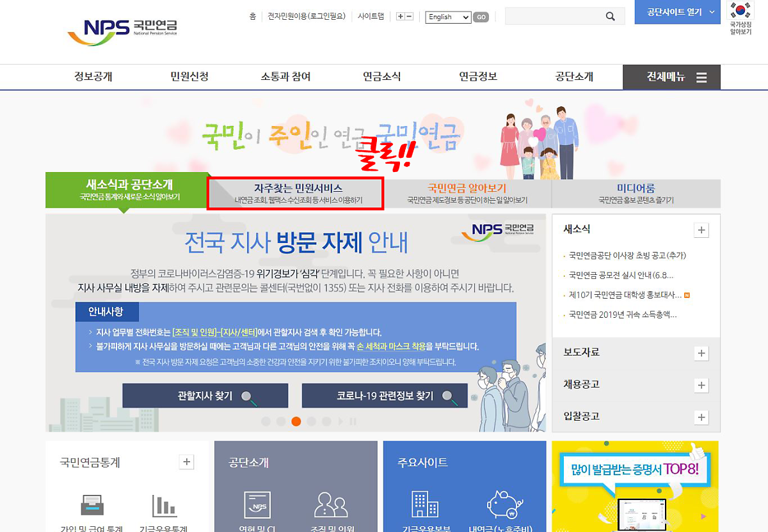768x532 pixels.
Task: Click the GO button next to language selector
Action: [481, 17]
